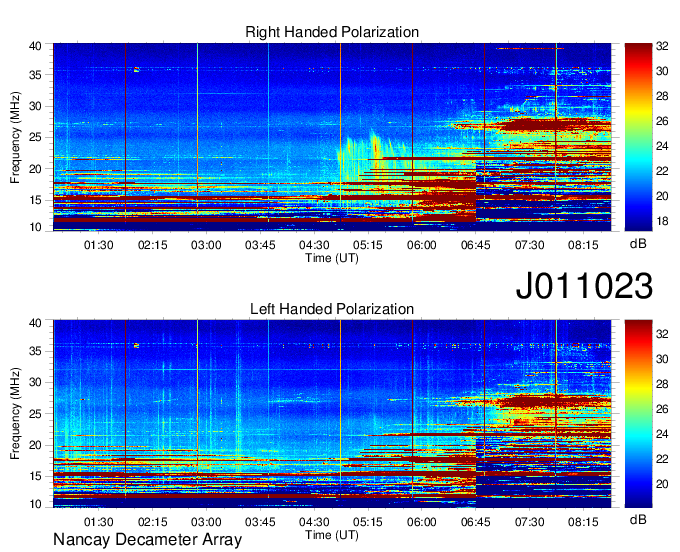
Task: Click the 20 MHz tick on left-handed plot
Action: (x=35, y=445)
